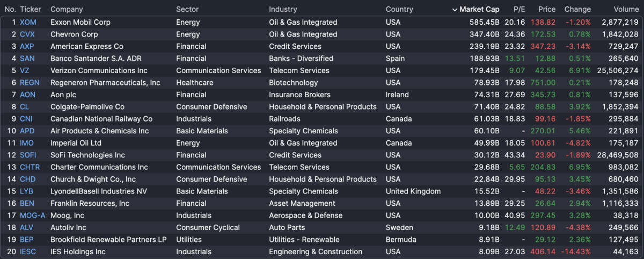
Task: Click the Industry column header
Action: pos(283,9)
